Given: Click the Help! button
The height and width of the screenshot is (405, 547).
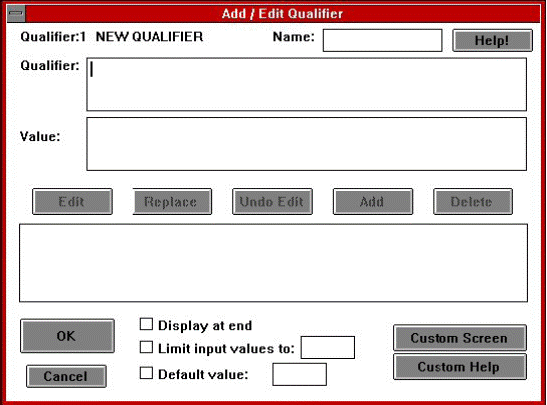Looking at the screenshot, I should pyautogui.click(x=492, y=40).
